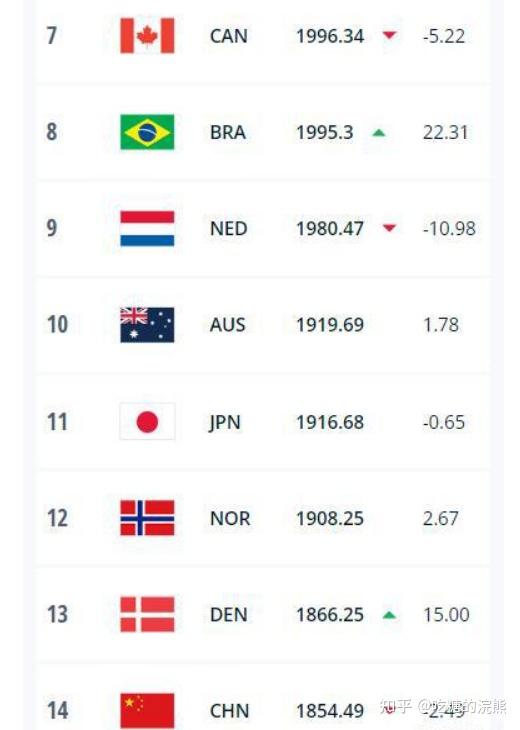Open the BRA team link
Viewport: 520px width, 730px height.
(x=228, y=133)
